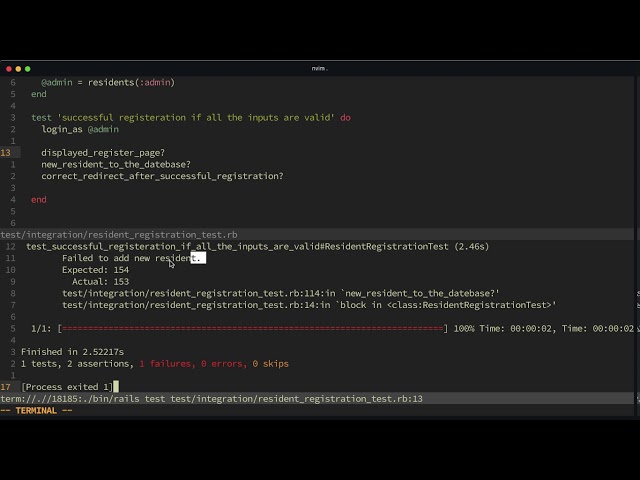Click the '-- TERMINAL --' mode indicator
The height and width of the screenshot is (480, 640).
tap(36, 411)
